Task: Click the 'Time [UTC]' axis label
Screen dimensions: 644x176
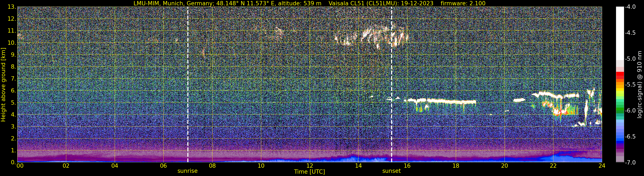Action: tap(310, 172)
